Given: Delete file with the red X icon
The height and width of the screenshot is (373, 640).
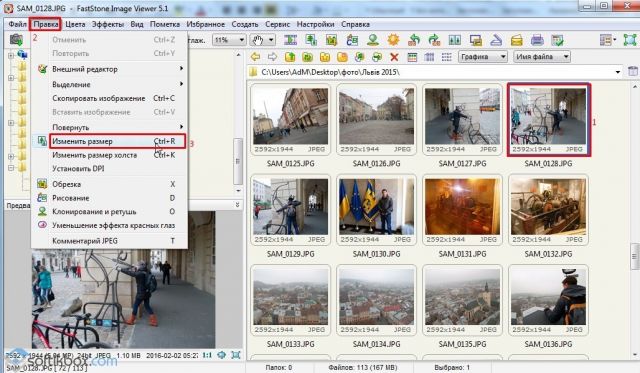Looking at the screenshot, I should (394, 57).
